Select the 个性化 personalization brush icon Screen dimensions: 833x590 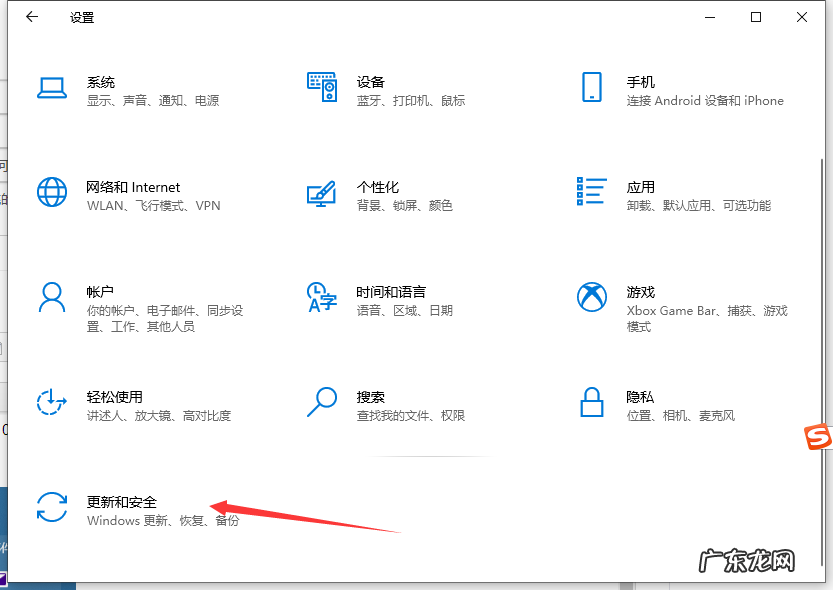click(x=322, y=192)
